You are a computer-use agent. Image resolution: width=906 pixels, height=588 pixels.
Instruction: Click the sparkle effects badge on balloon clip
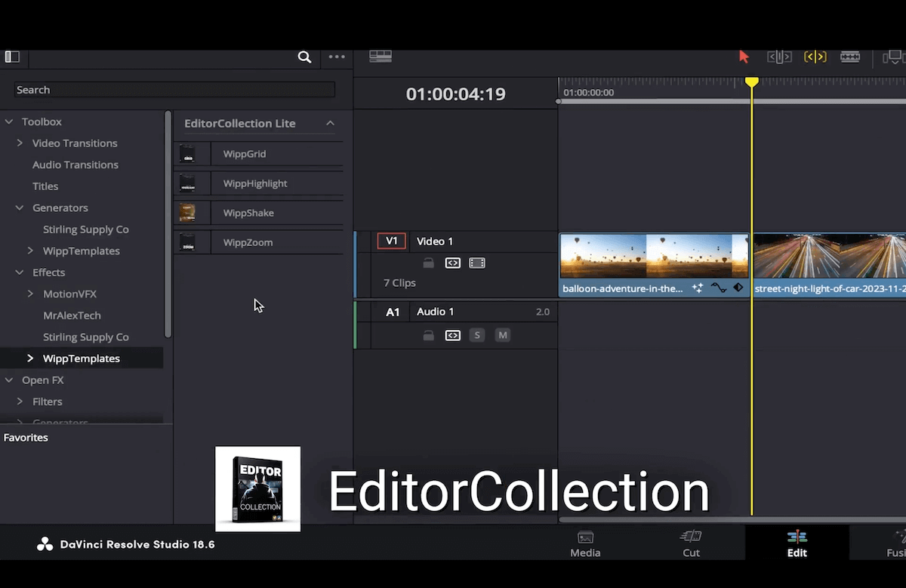click(x=697, y=288)
